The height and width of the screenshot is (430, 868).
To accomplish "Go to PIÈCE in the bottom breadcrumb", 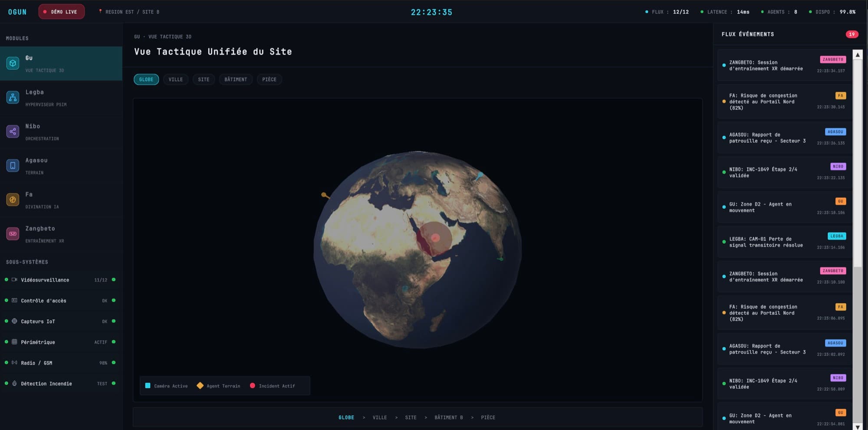I will point(488,417).
